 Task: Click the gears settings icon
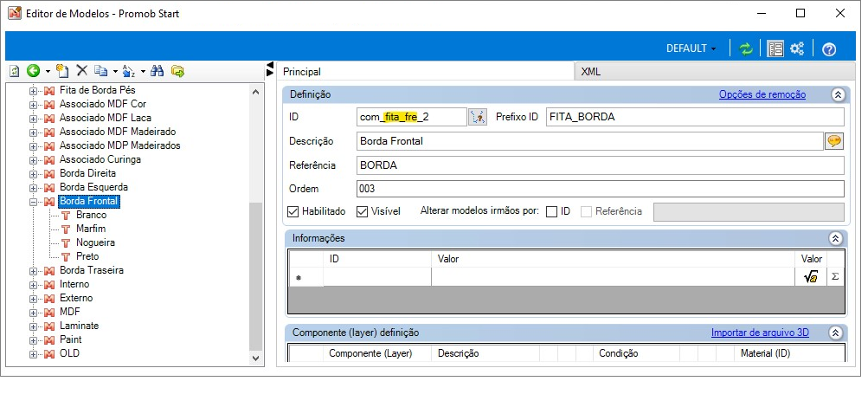(797, 48)
